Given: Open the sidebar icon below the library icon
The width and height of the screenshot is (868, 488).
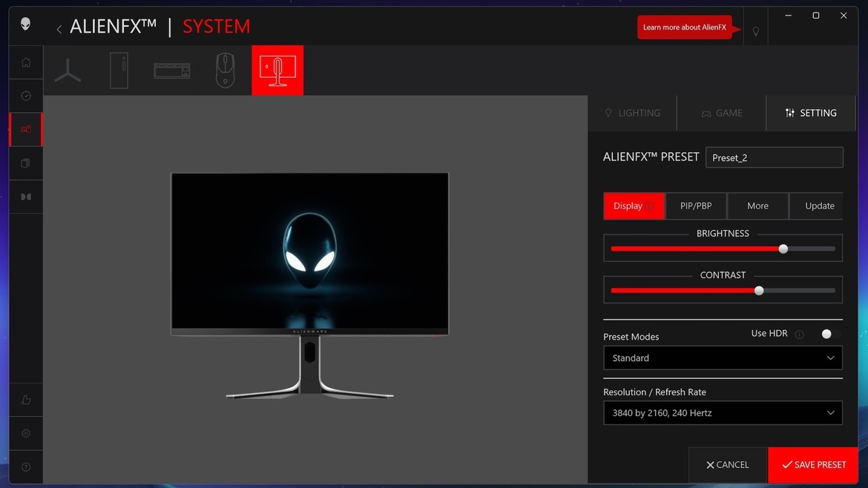Looking at the screenshot, I should (26, 197).
